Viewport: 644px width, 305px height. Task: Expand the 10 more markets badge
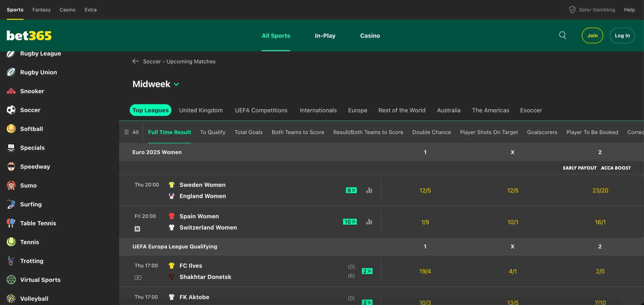click(350, 222)
